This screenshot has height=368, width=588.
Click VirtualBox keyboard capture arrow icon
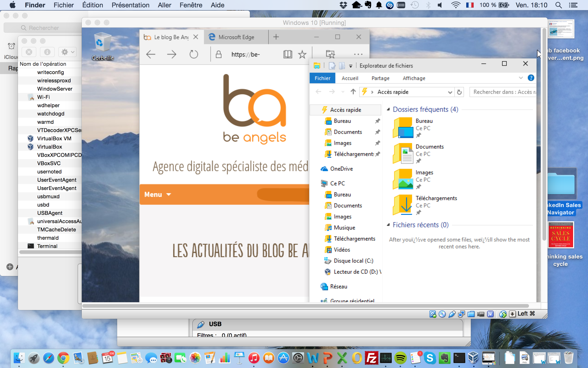512,314
